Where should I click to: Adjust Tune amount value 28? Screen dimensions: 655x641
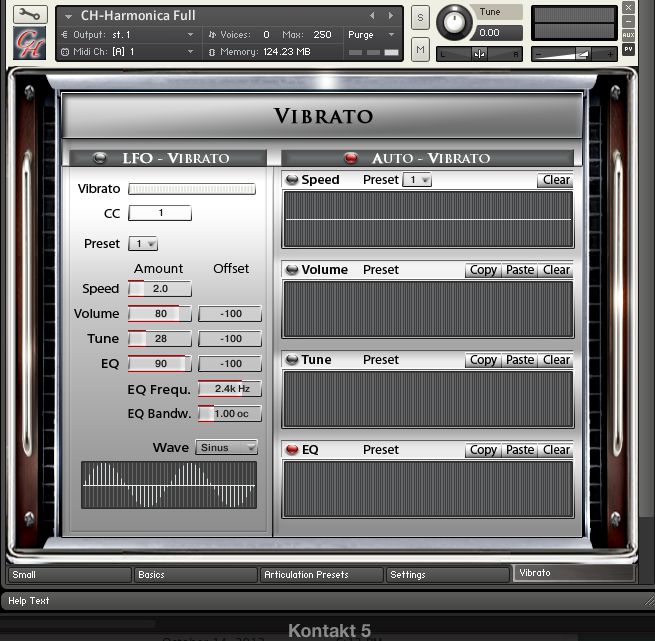[x=160, y=338]
